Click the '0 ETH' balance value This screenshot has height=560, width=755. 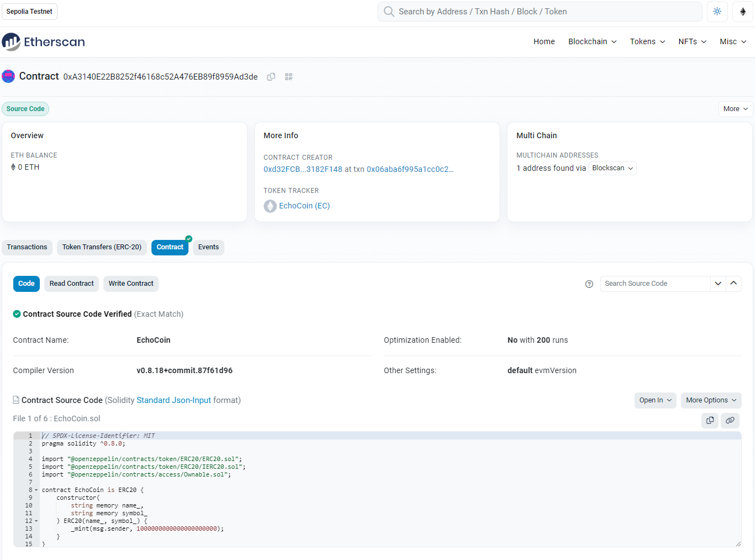pyautogui.click(x=29, y=167)
